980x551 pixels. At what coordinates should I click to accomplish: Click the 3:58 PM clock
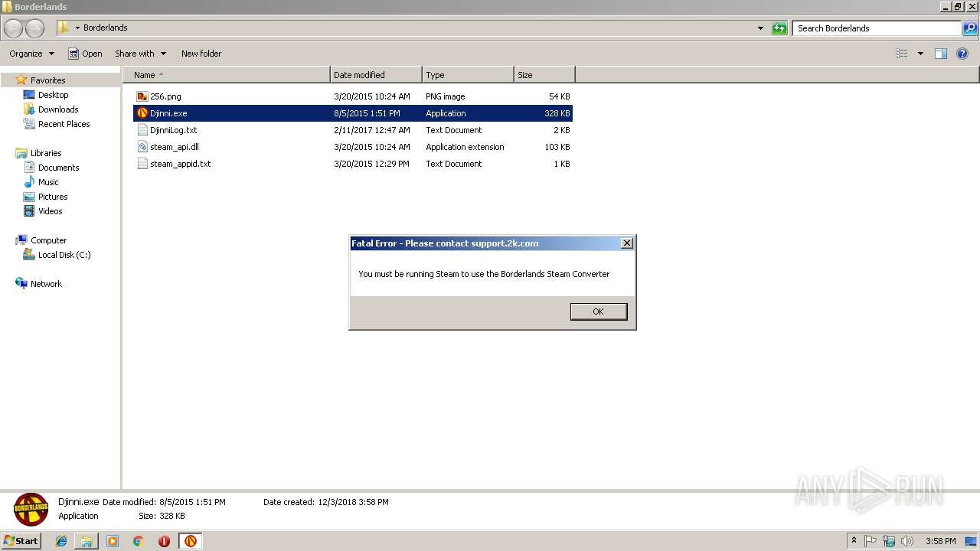click(940, 541)
